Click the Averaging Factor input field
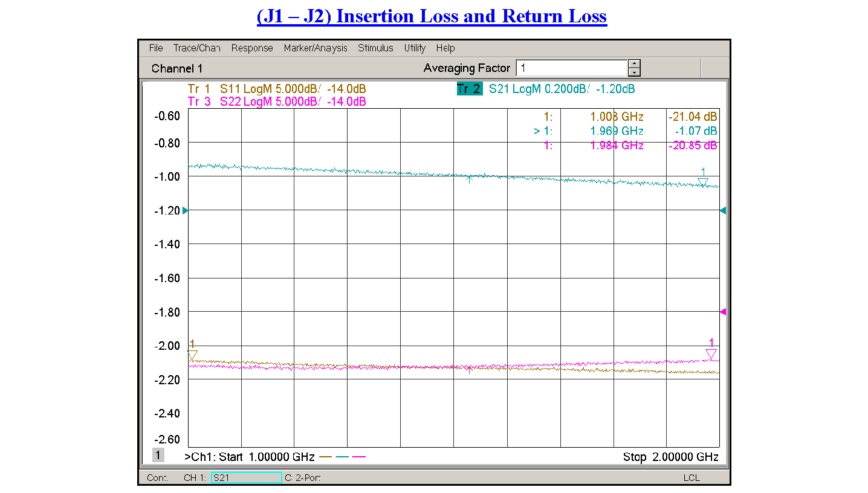 [571, 68]
